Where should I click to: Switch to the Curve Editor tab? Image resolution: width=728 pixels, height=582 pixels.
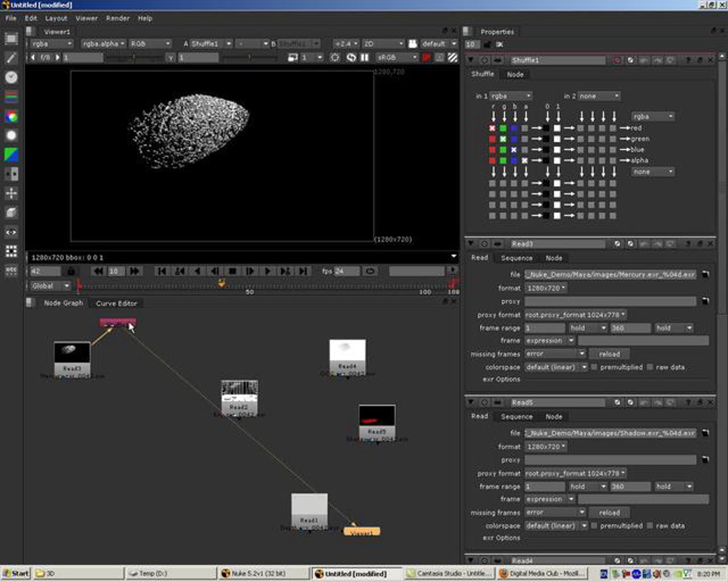pos(116,303)
